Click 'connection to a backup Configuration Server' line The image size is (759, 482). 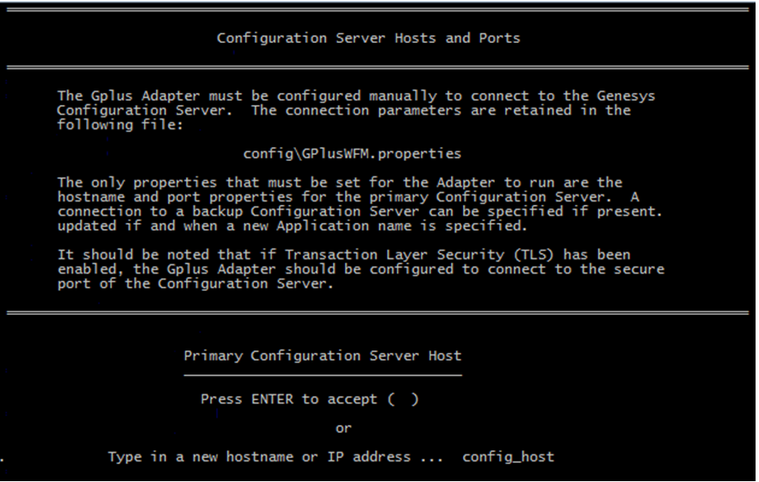click(360, 211)
